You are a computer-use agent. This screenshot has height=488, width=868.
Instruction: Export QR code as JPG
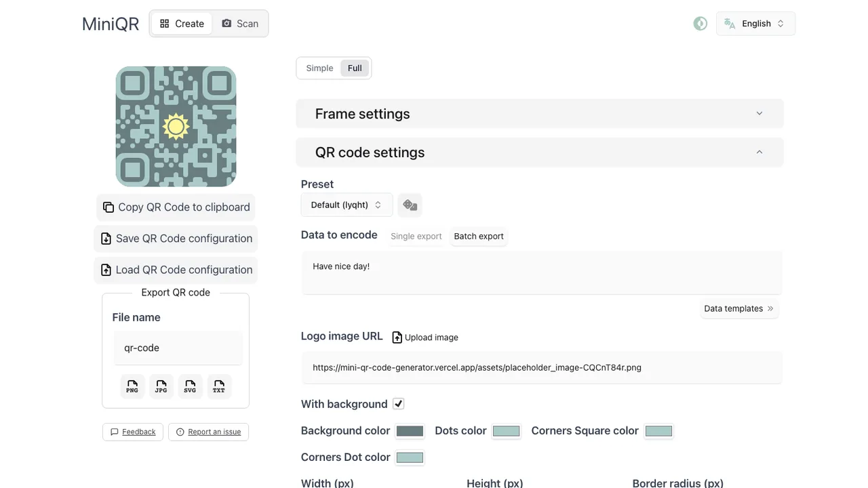[x=161, y=386]
